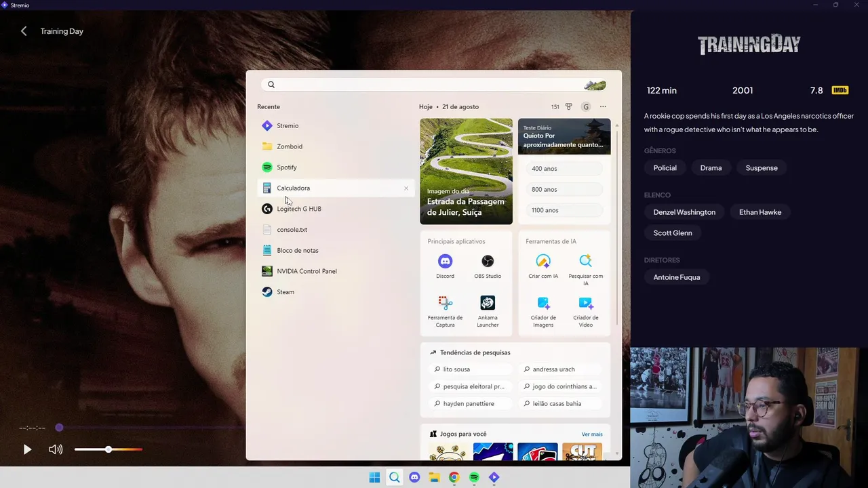Open Criador de Imagens tool

pos(543,312)
